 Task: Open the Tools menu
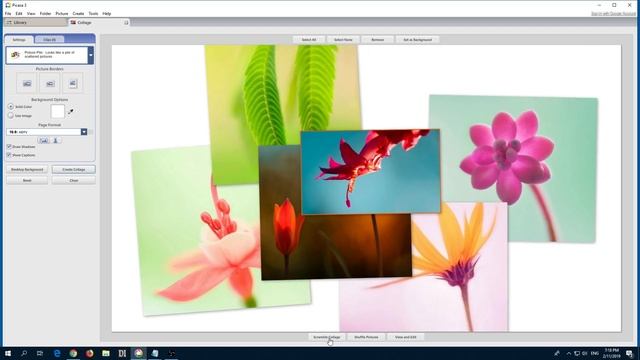93,13
